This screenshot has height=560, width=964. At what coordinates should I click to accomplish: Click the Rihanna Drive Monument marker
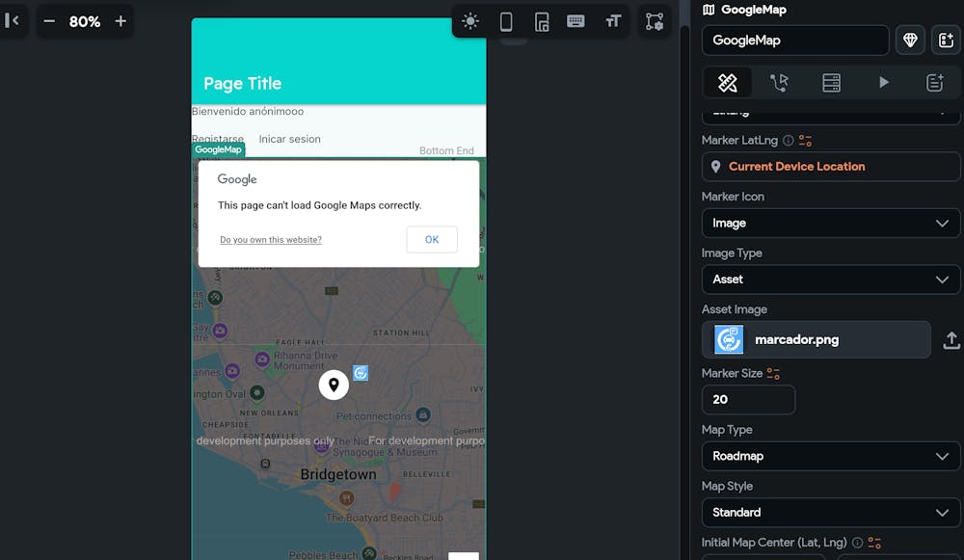click(x=262, y=359)
